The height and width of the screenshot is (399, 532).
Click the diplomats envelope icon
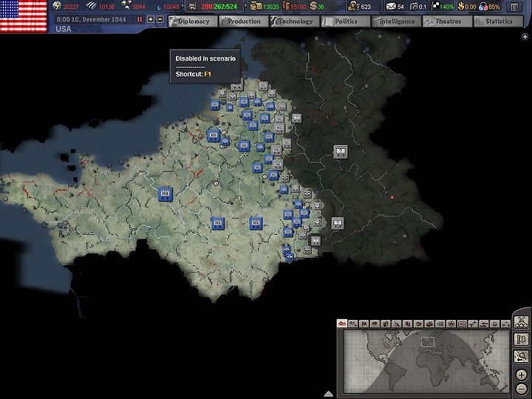(x=391, y=6)
